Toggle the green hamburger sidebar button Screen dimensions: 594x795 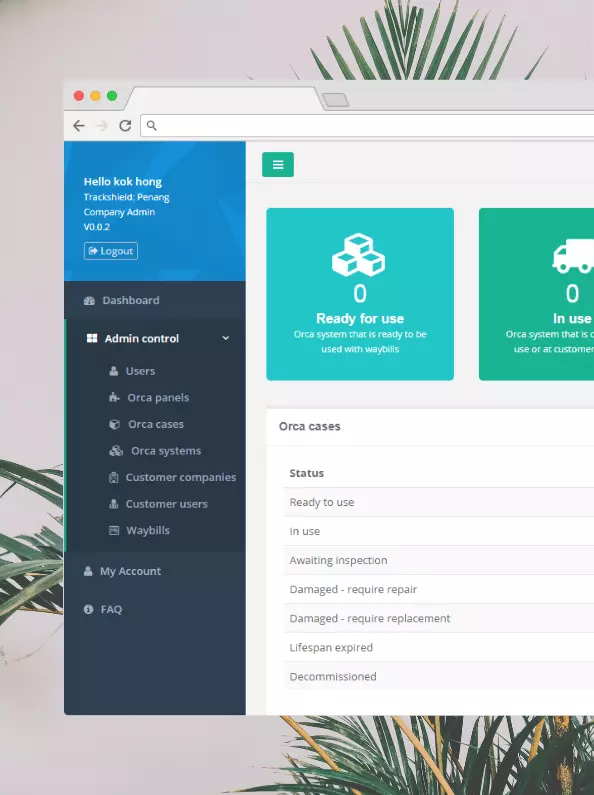click(x=278, y=165)
